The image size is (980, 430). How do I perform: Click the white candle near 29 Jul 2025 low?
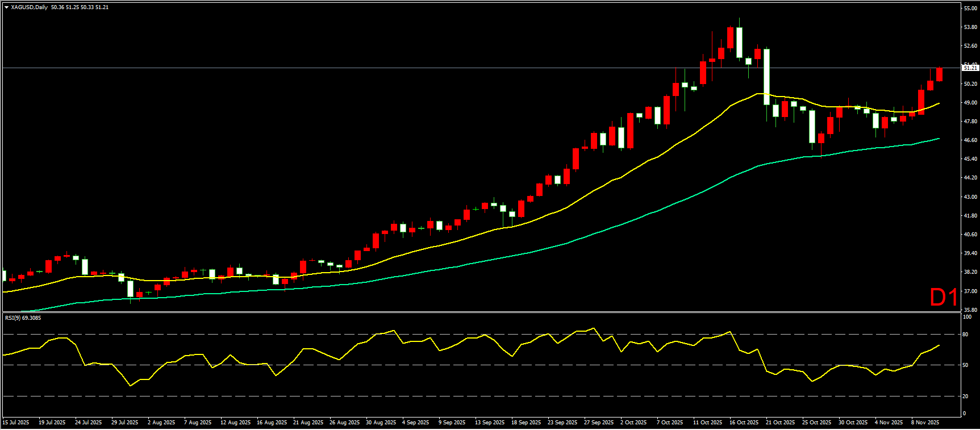pos(130,289)
